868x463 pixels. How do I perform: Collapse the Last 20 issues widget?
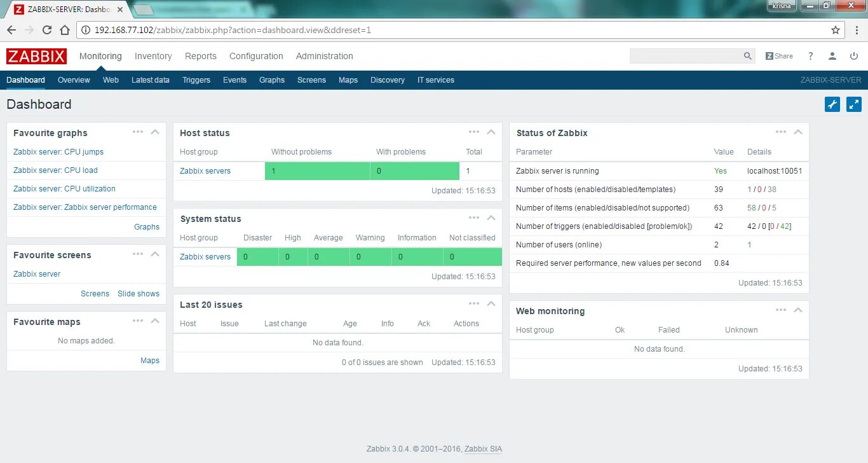[491, 303]
